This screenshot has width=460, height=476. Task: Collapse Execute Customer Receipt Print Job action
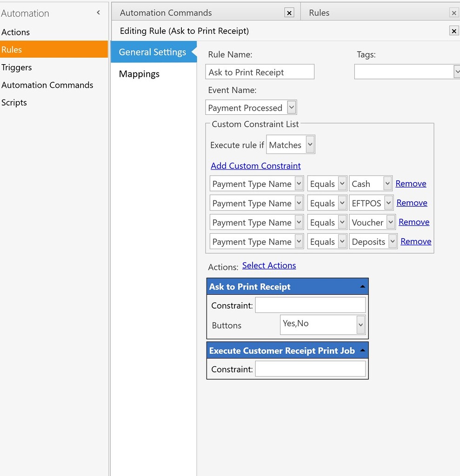362,351
